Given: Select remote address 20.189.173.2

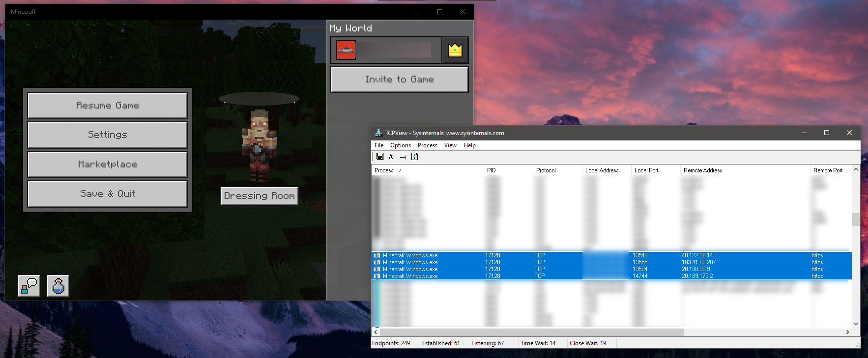Looking at the screenshot, I should [697, 276].
